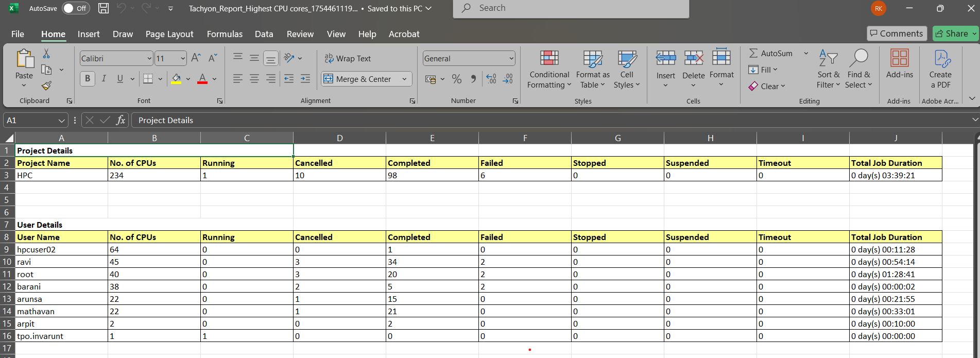The image size is (980, 358).
Task: Apply Percent Style with % icon
Action: [x=457, y=79]
